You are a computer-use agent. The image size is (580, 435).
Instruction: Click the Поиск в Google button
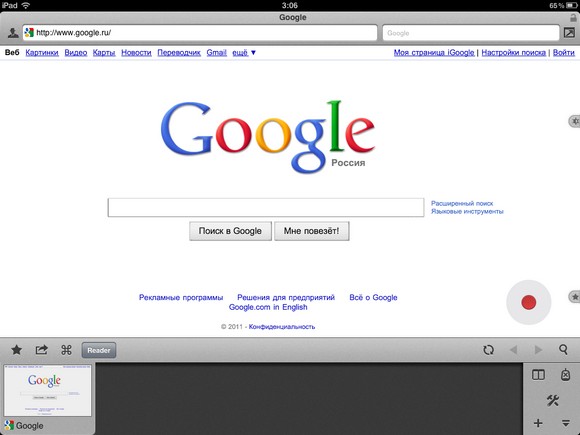(230, 231)
